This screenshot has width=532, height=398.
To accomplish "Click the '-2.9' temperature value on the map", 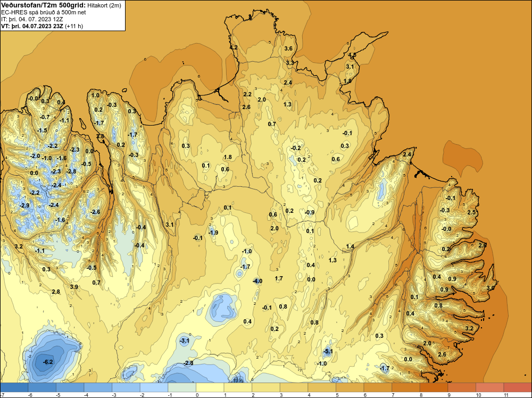I will 24,205.
